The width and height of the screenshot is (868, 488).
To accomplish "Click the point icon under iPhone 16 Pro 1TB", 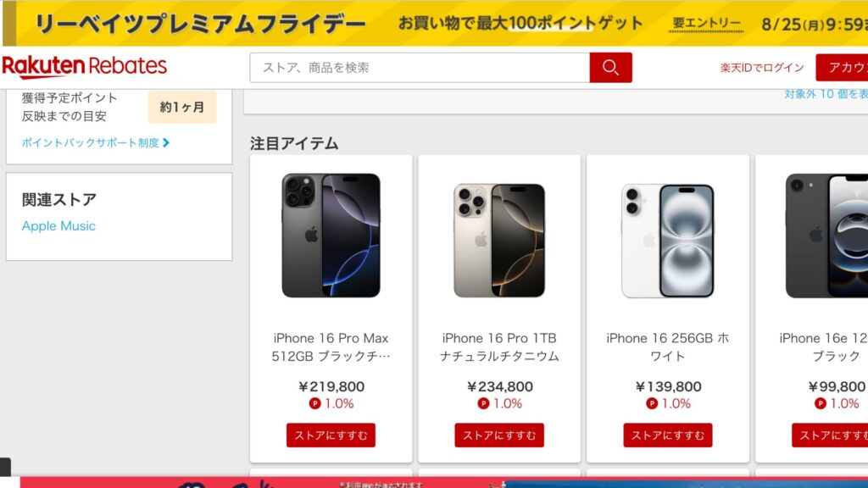I will (483, 403).
